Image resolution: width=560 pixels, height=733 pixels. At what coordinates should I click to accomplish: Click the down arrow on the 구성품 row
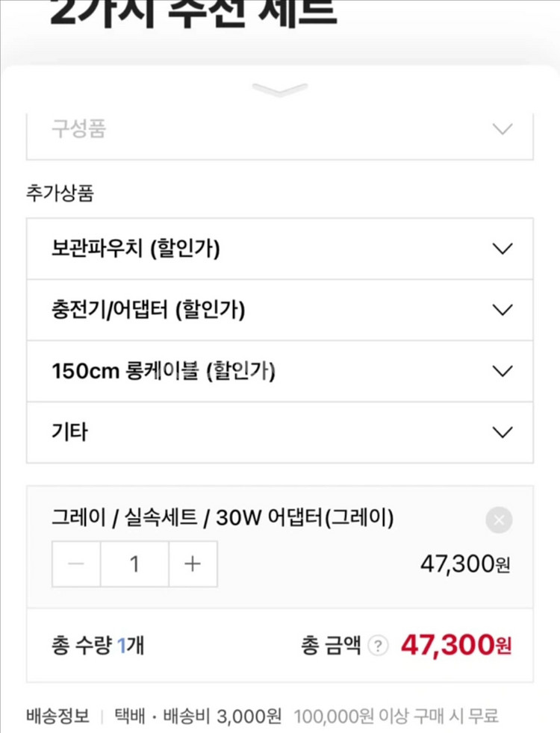click(503, 128)
